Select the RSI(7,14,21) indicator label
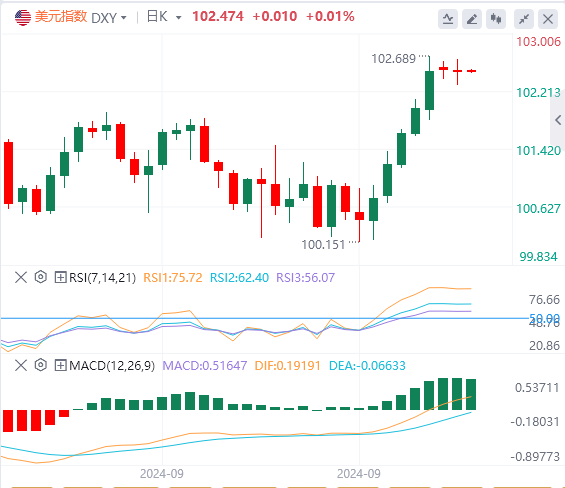The width and height of the screenshot is (565, 488). [102, 278]
